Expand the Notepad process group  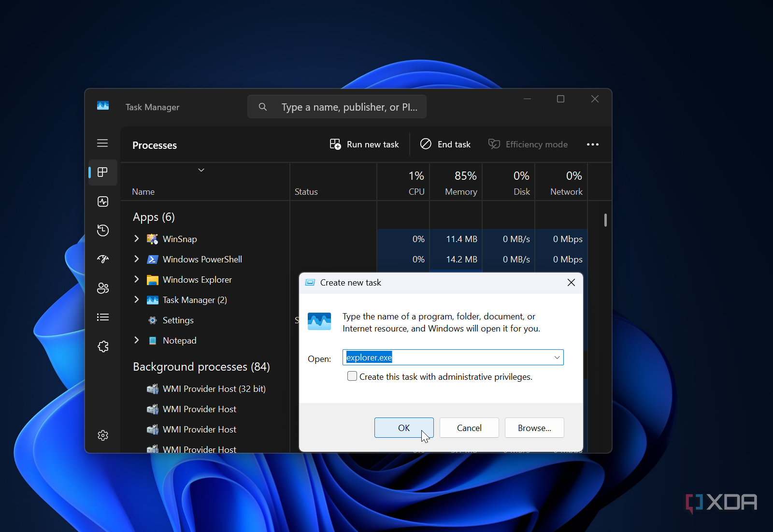coord(137,340)
